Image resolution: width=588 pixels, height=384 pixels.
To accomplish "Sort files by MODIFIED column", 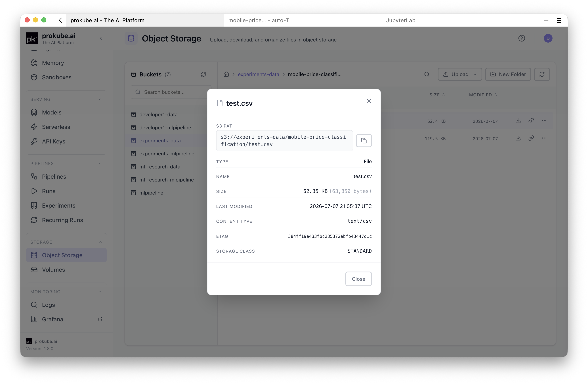I will tap(483, 95).
